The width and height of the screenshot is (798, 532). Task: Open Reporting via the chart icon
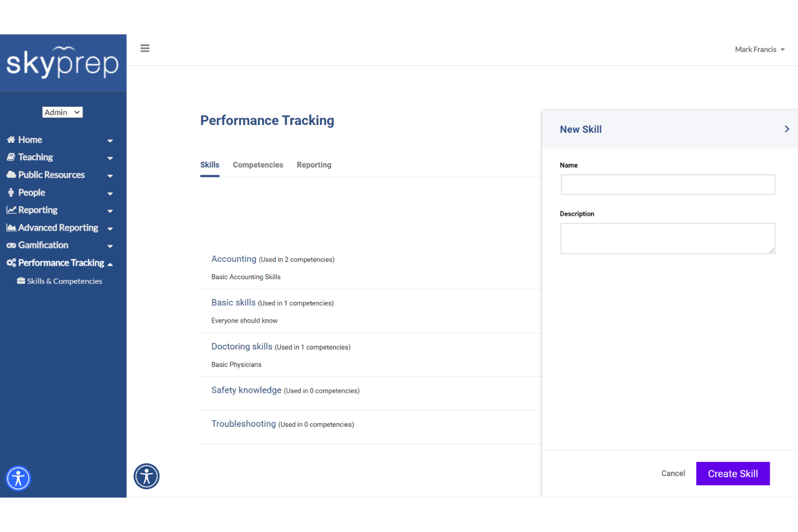[x=11, y=210]
